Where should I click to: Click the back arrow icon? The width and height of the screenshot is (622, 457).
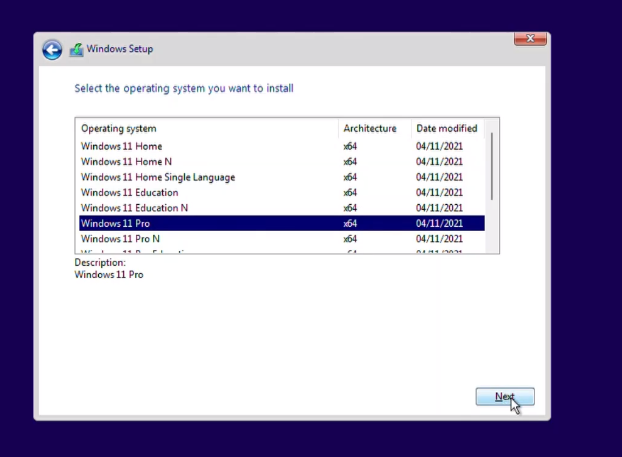point(52,50)
